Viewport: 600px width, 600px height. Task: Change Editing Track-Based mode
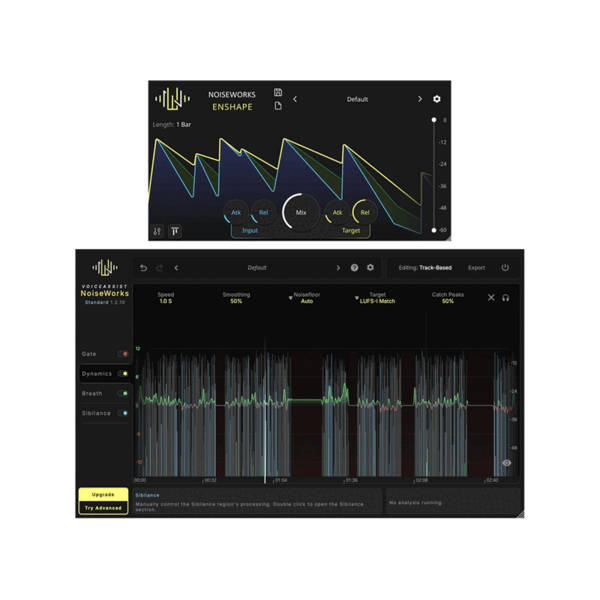[x=425, y=268]
